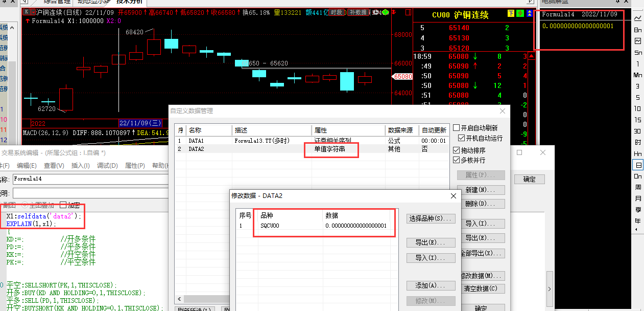The width and height of the screenshot is (644, 311).
Task: Toggle 拖动排序 checkbox
Action: 457,150
